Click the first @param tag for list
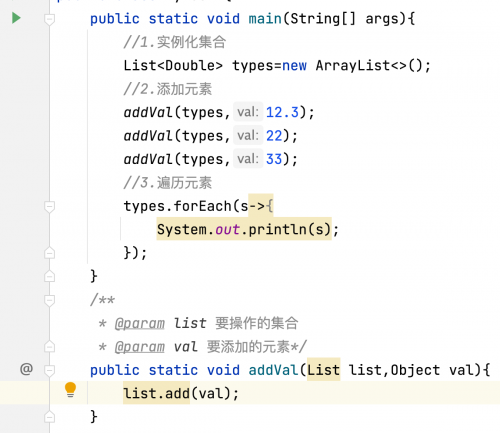This screenshot has height=433, width=500. [140, 324]
